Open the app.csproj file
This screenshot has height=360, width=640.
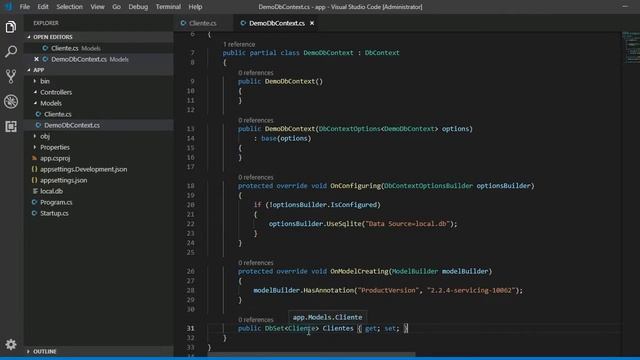[99, 158]
